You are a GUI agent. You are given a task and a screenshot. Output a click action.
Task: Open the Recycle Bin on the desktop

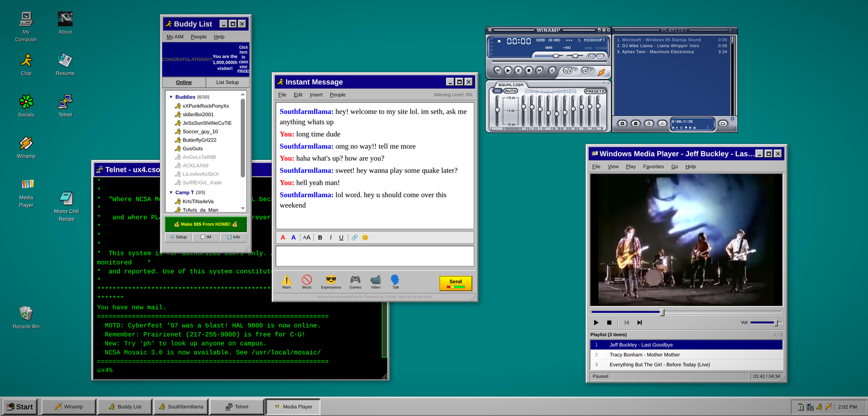(x=26, y=318)
